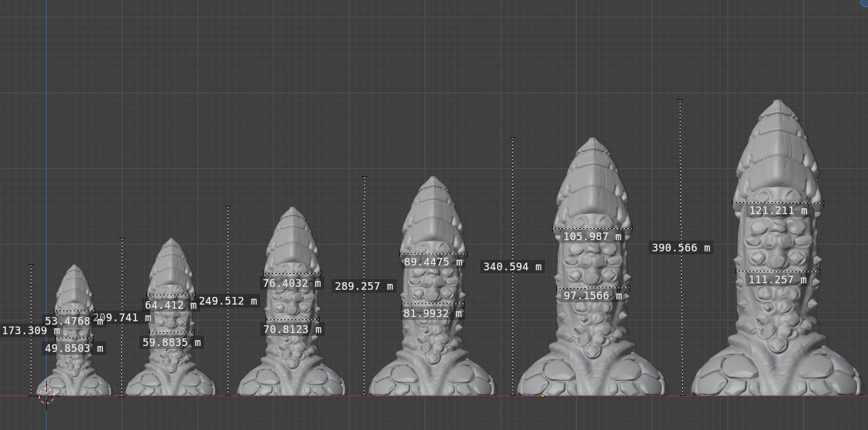Select the 209.741 m height label
Viewport: 868px width, 430px height.
click(122, 318)
